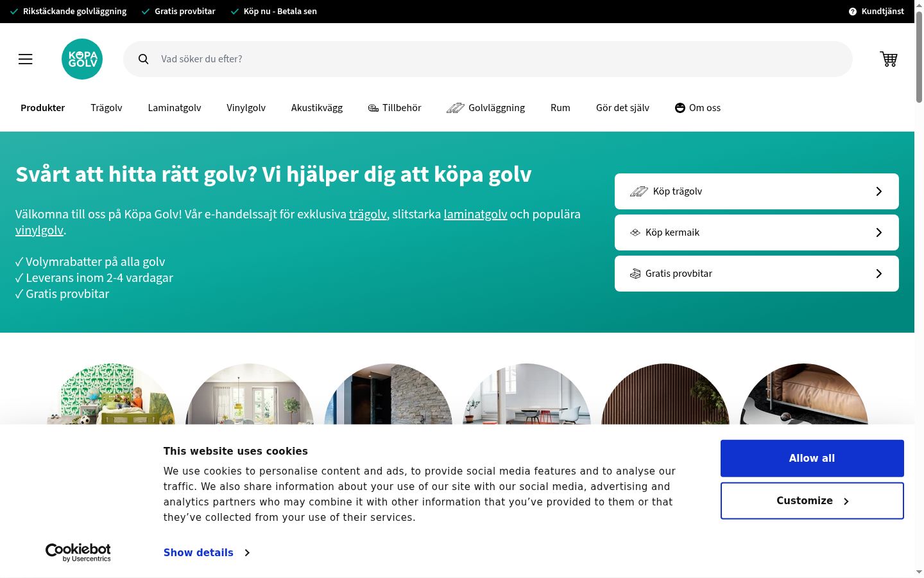Open the Akustikvägg menu item
This screenshot has height=578, width=924.
pyautogui.click(x=317, y=108)
